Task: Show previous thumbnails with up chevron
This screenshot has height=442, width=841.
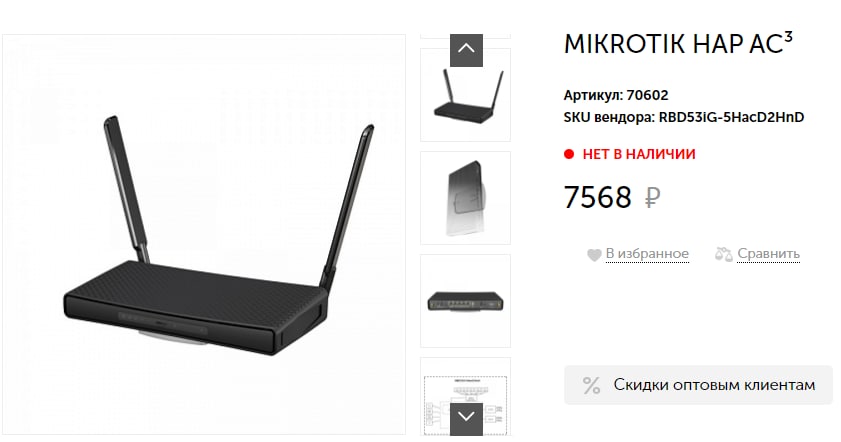Action: [x=466, y=50]
